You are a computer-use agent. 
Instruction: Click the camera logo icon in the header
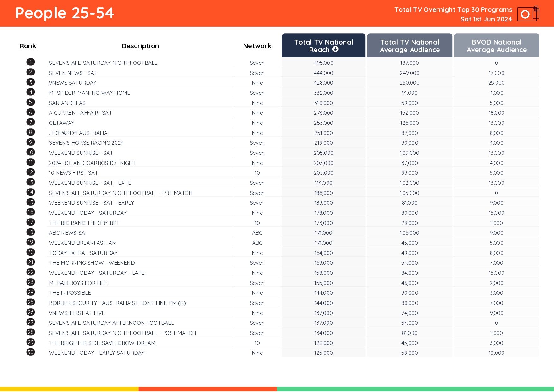click(x=528, y=14)
